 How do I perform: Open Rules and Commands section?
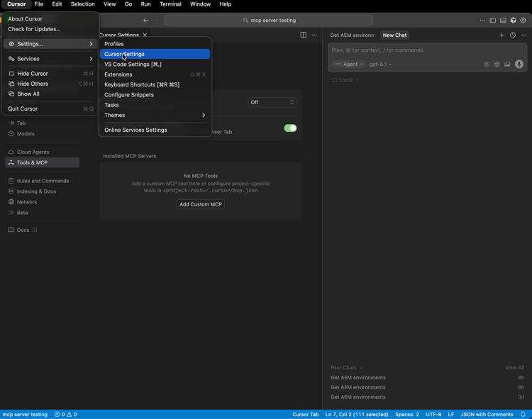point(42,181)
